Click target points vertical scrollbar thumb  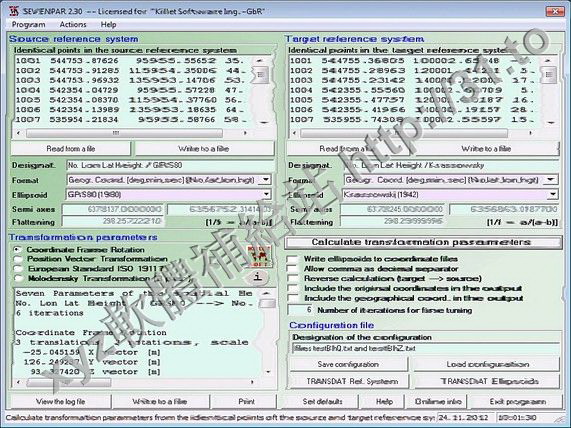[x=548, y=75]
